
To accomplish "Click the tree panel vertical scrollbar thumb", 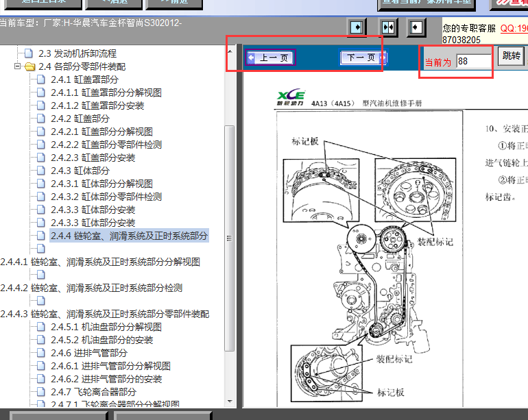I will point(230,238).
